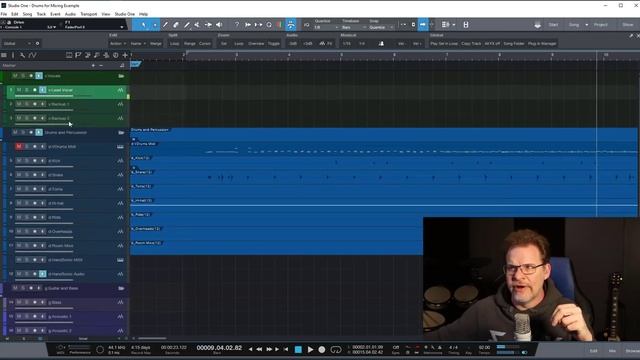The width and height of the screenshot is (640, 360).
Task: Toggle the highlighted Snap icon
Action: 291,25
